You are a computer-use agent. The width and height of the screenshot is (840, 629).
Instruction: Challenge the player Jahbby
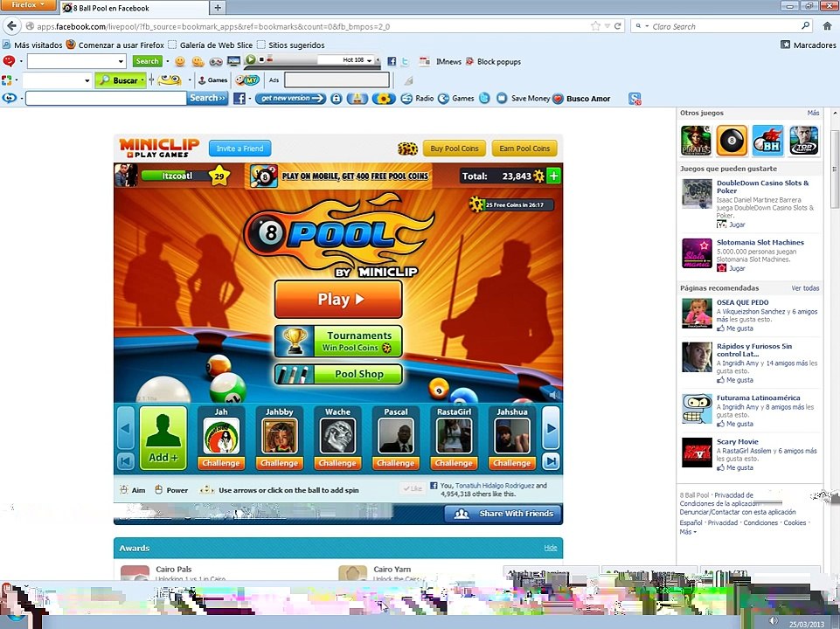point(279,463)
